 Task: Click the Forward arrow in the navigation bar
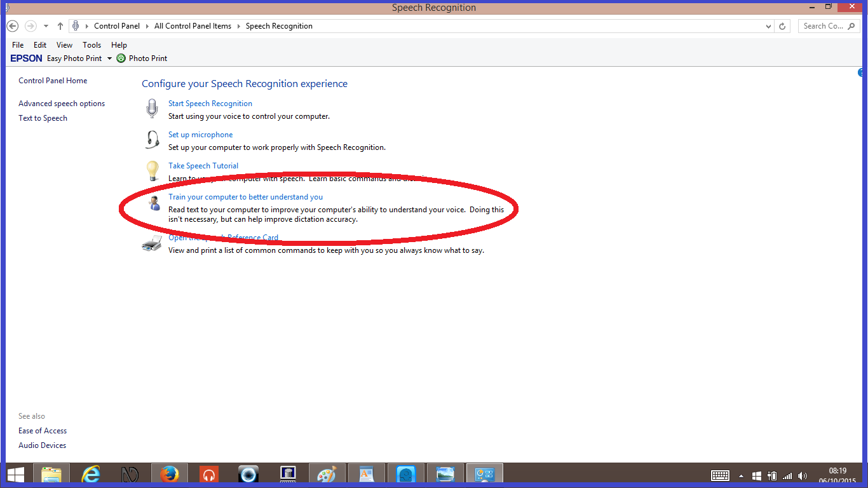[x=30, y=26]
